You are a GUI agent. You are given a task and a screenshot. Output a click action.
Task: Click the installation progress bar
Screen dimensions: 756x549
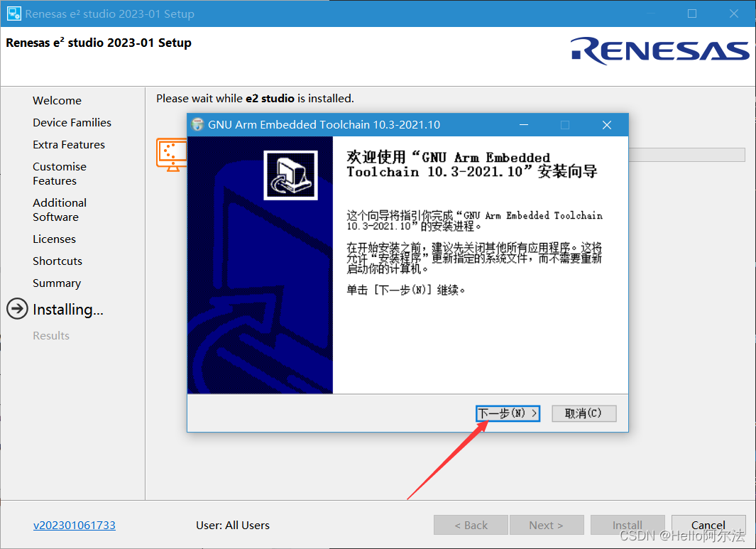coord(686,155)
